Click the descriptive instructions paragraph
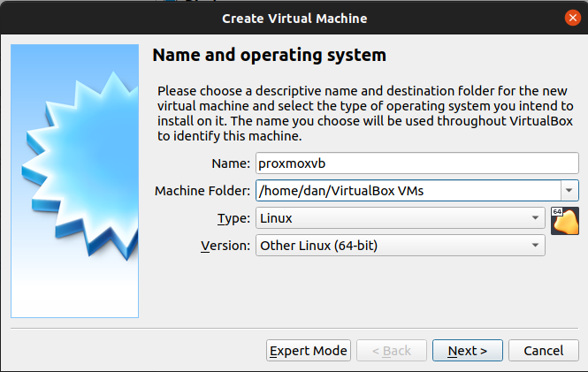588x372 pixels. [x=363, y=114]
